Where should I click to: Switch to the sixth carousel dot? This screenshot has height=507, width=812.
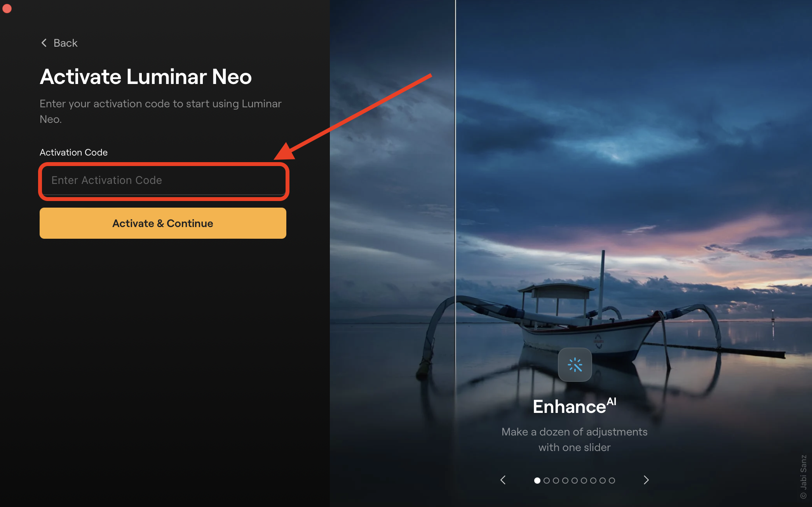coord(584,481)
